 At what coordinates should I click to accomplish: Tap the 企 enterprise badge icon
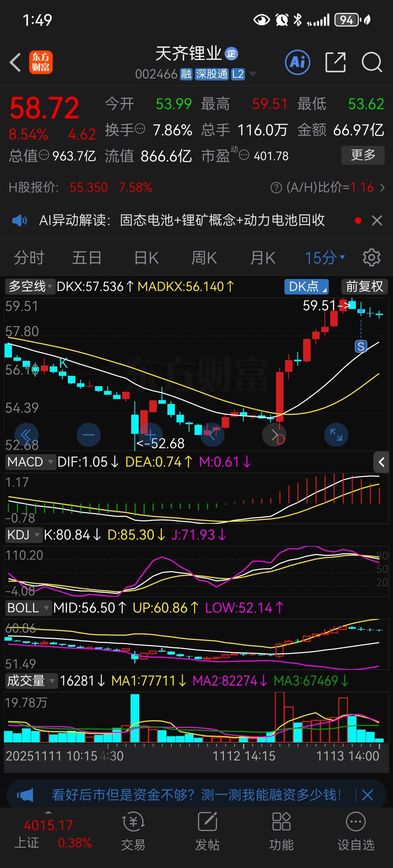[231, 54]
